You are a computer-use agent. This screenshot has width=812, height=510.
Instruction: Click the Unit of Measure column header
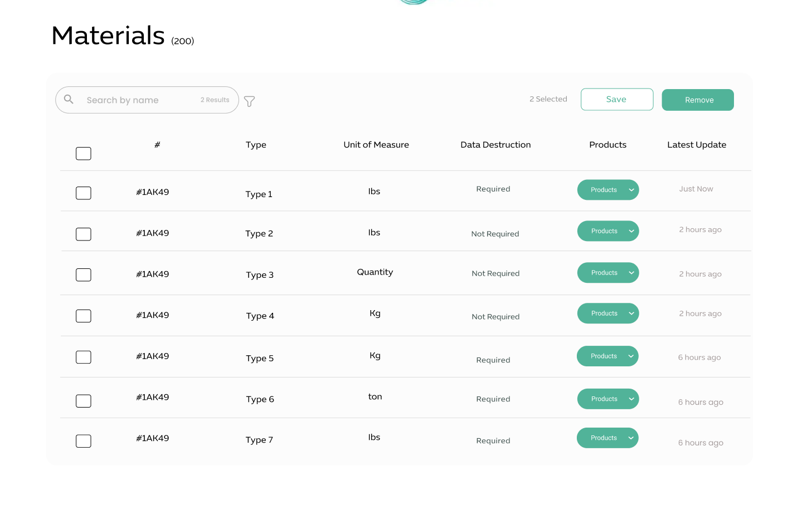pos(376,144)
